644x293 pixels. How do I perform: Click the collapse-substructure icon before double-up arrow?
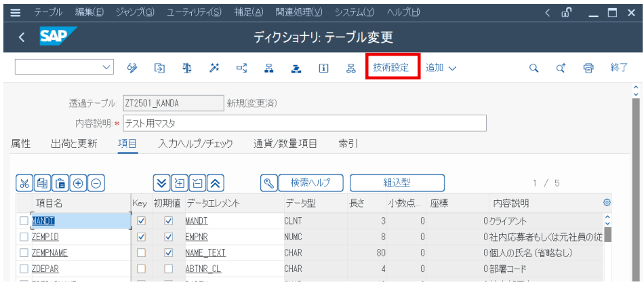(x=197, y=183)
